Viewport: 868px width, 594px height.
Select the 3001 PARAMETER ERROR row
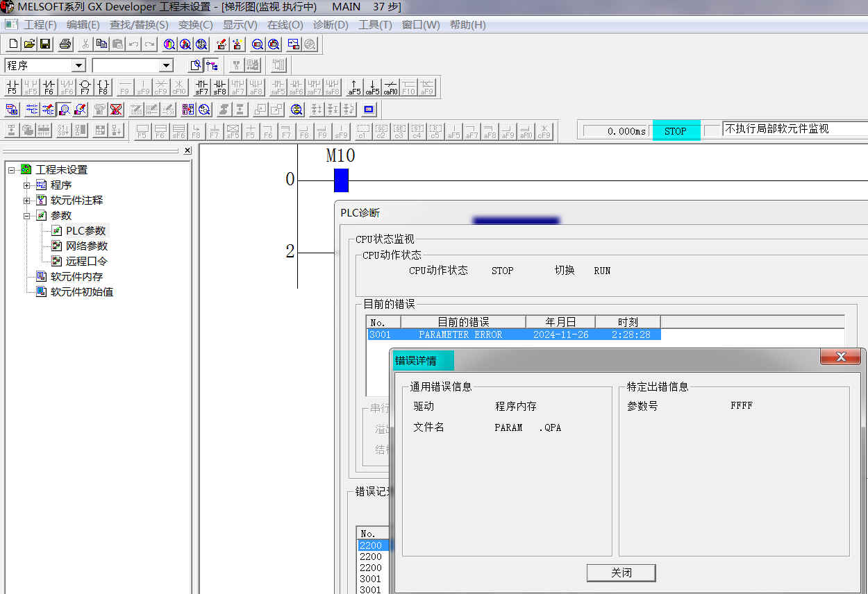point(513,334)
